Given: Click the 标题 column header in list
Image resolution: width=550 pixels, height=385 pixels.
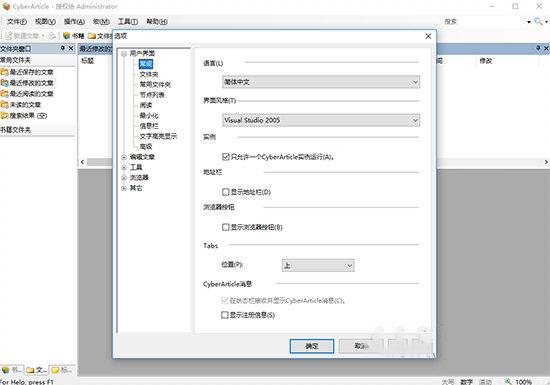Looking at the screenshot, I should tap(88, 61).
